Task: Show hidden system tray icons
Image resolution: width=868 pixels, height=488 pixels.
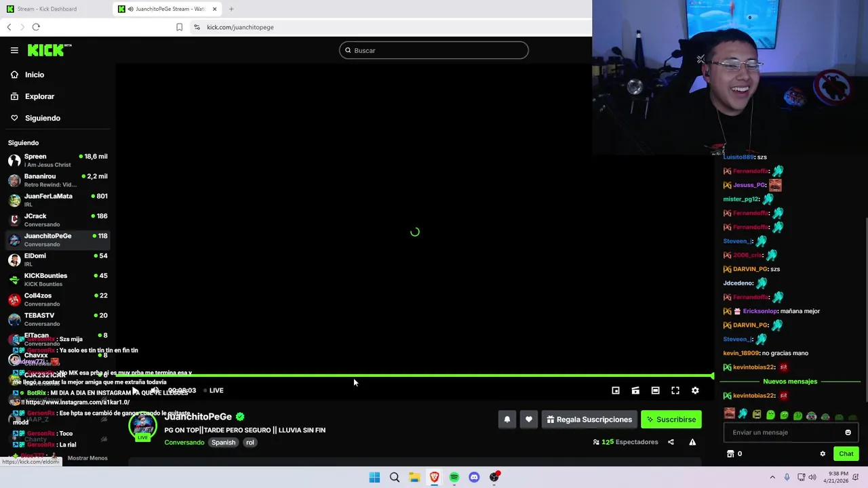Action: (772, 477)
